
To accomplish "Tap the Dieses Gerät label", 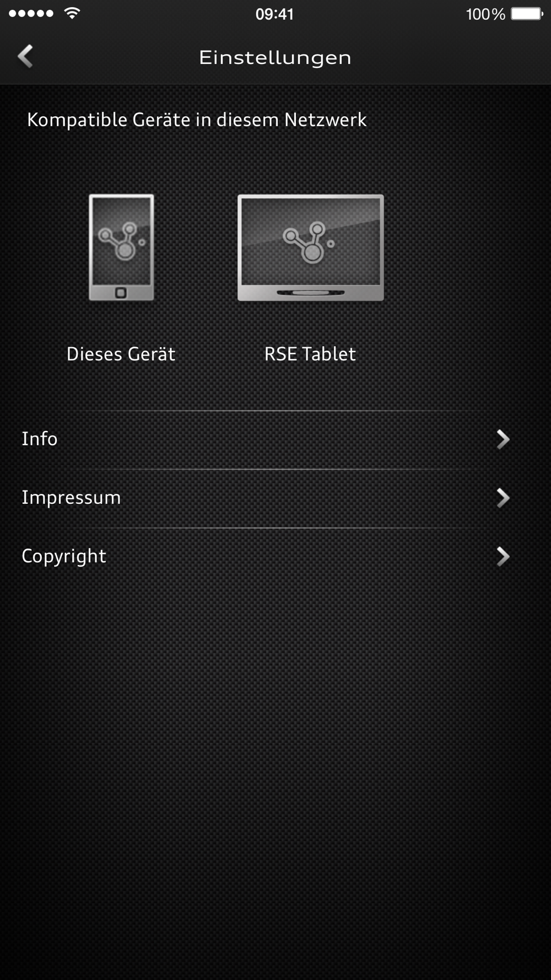I will [121, 354].
